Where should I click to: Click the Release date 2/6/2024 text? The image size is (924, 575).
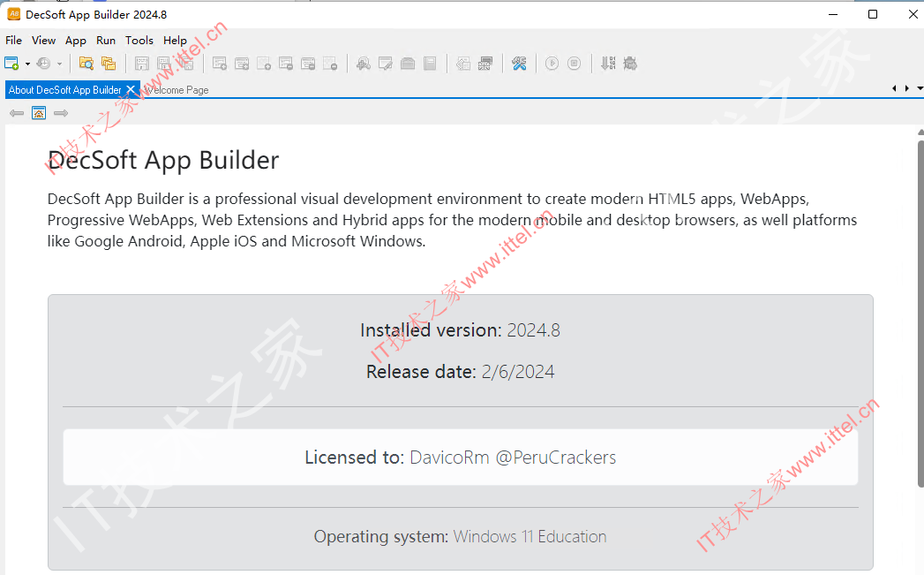coord(460,372)
